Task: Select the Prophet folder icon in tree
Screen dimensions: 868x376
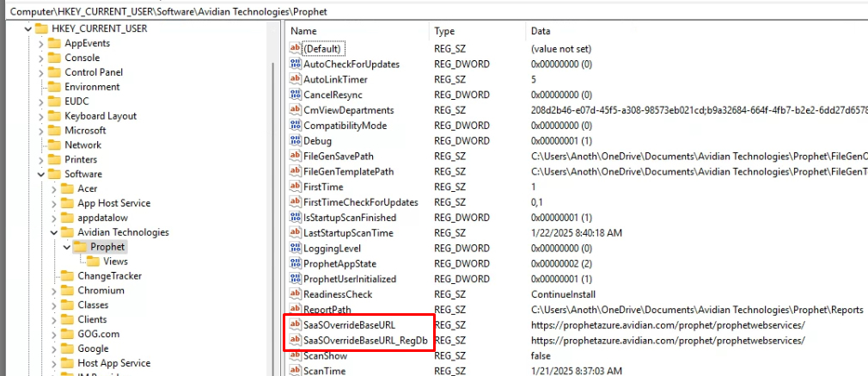Action: click(80, 247)
